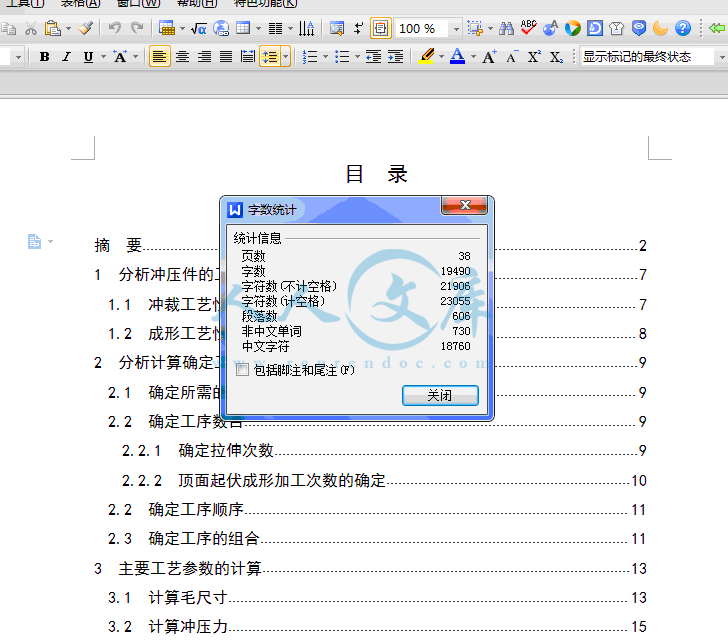
Task: Go to 3.2 计算冲压力 entry
Action: click(377, 627)
